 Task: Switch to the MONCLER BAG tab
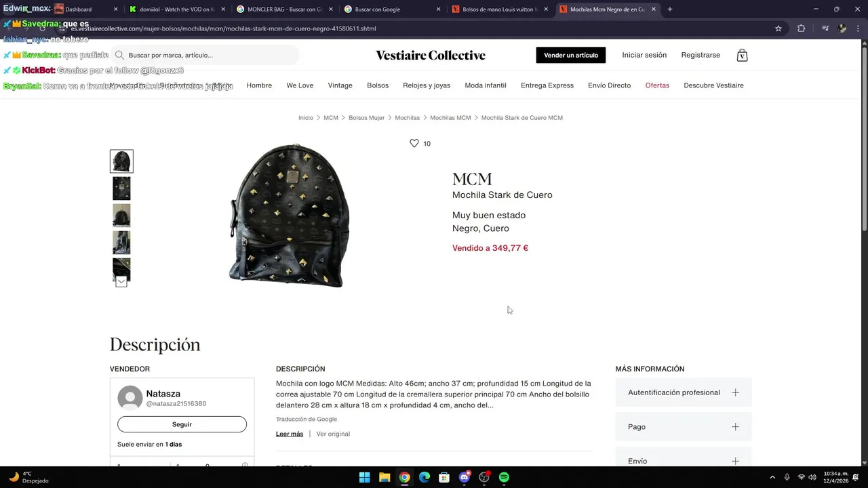coord(283,9)
